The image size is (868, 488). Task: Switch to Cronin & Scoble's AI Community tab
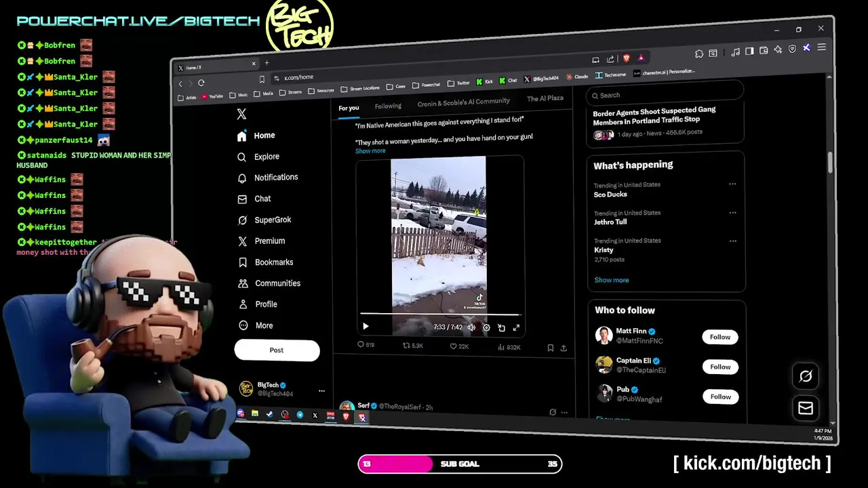pos(464,102)
